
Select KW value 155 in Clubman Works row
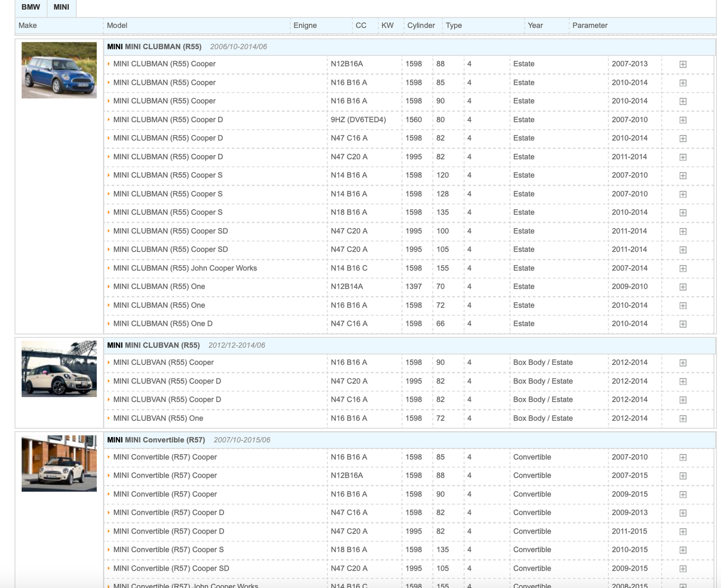click(443, 268)
